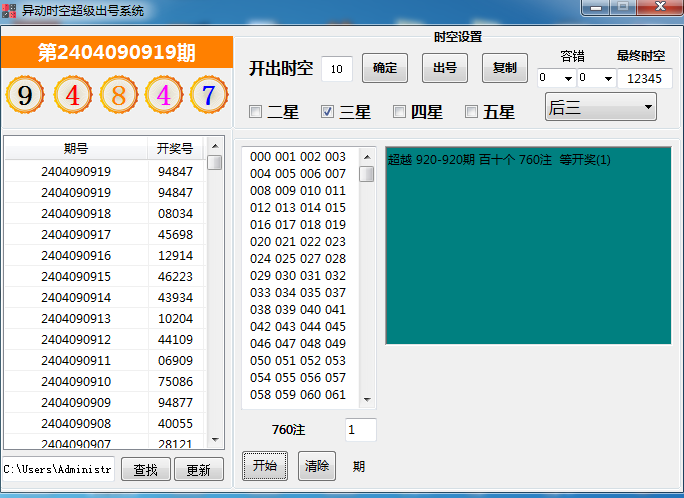Click the 开出时空 input field with value 10
The width and height of the screenshot is (684, 498).
(x=337, y=68)
